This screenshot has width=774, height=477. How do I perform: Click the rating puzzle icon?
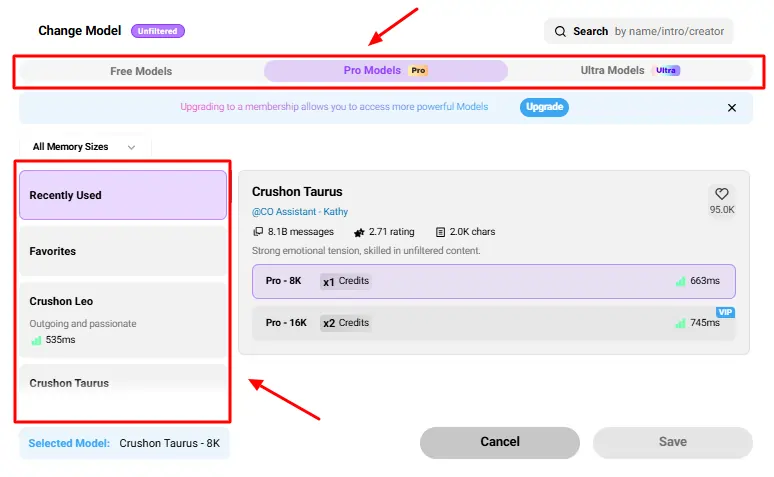point(359,232)
